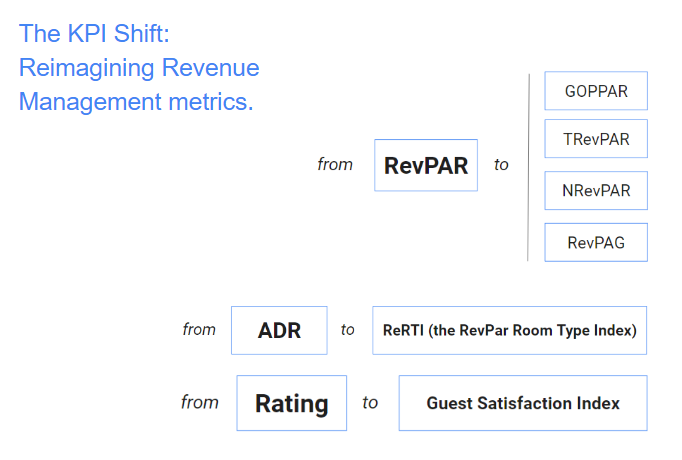Click the 'to' label after RevPAR
Viewport: 682px width, 460px height.
(x=501, y=165)
